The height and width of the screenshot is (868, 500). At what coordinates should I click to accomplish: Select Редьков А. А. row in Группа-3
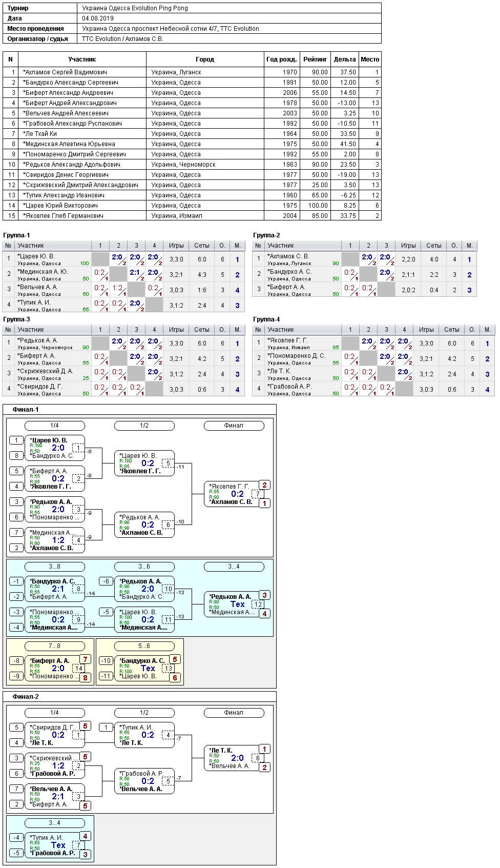click(x=123, y=344)
